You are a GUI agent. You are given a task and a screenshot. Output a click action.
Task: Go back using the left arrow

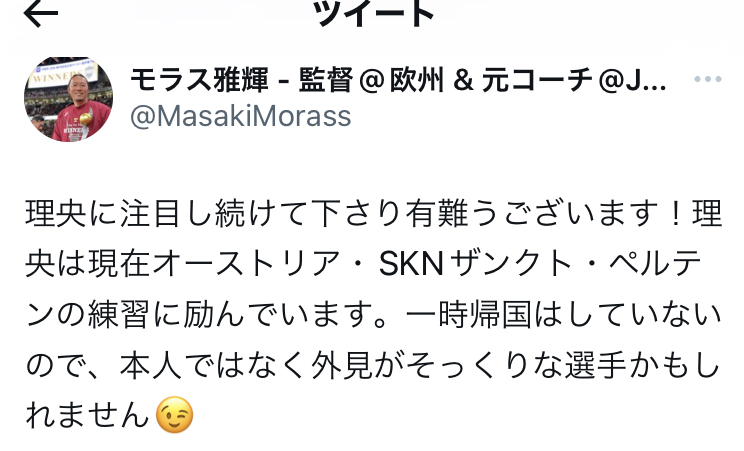41,14
